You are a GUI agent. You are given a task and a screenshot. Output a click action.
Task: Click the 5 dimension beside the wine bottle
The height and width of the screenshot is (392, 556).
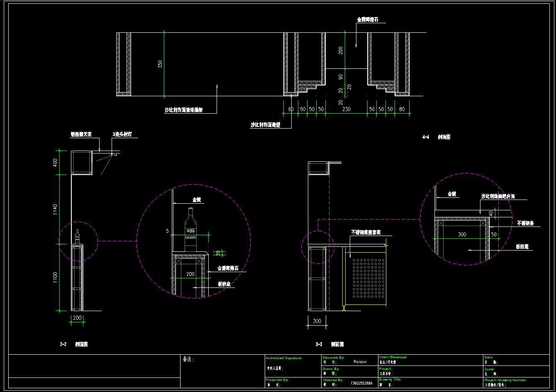click(x=168, y=231)
